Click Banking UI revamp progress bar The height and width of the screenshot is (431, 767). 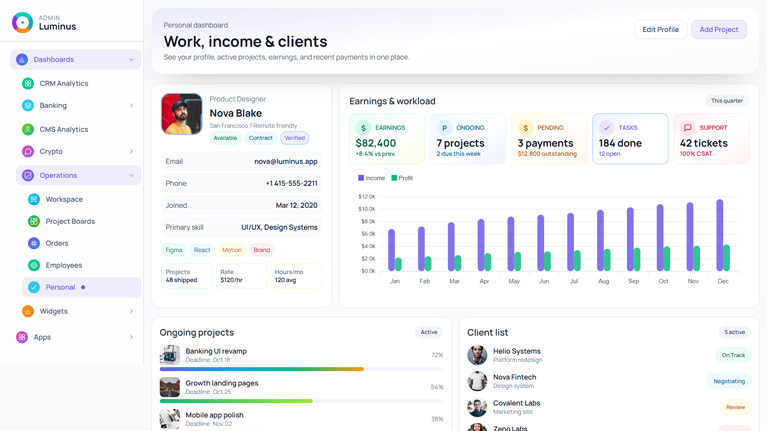pyautogui.click(x=301, y=369)
